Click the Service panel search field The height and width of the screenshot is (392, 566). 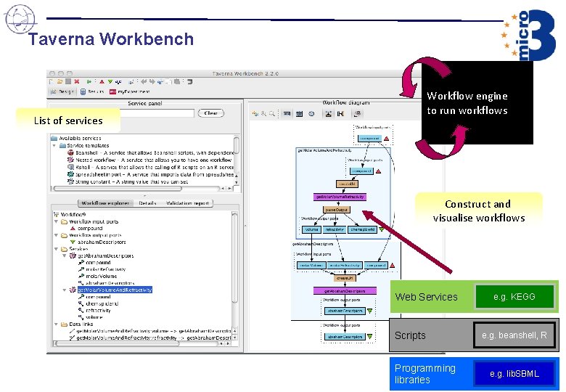tap(157, 113)
